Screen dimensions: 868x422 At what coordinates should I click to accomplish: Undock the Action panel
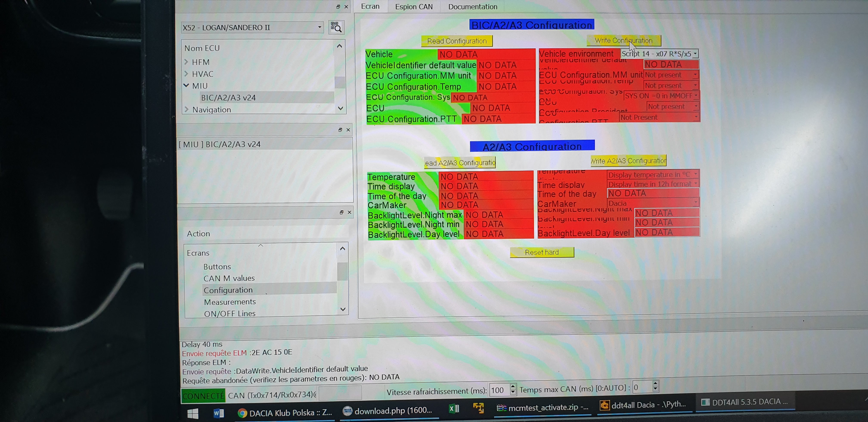click(341, 212)
